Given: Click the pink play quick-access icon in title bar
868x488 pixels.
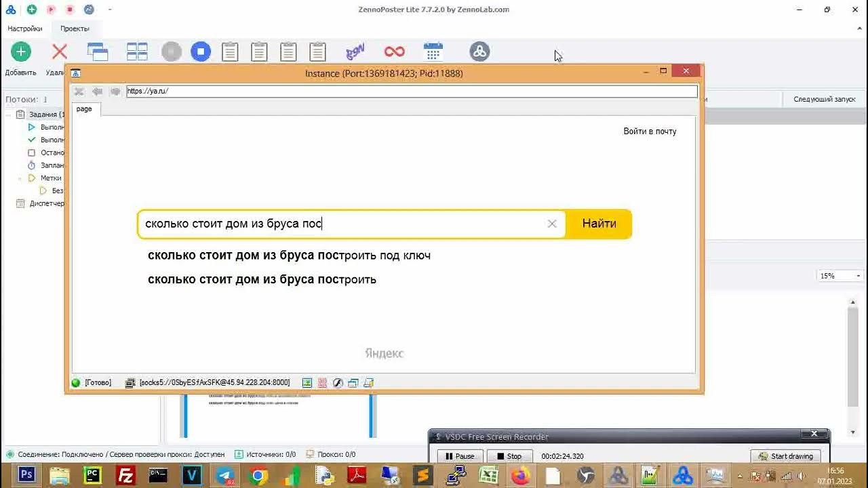Looking at the screenshot, I should [51, 9].
